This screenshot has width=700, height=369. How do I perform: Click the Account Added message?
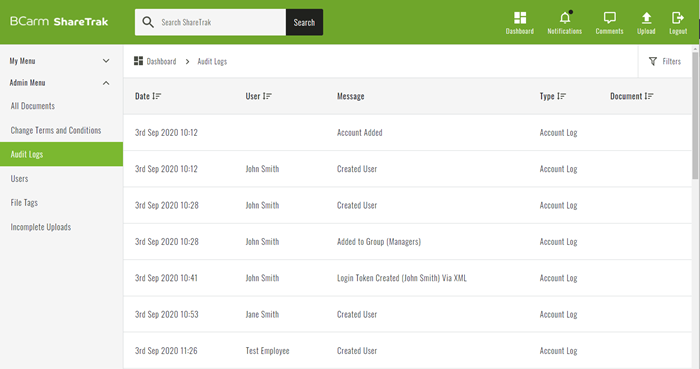point(359,133)
